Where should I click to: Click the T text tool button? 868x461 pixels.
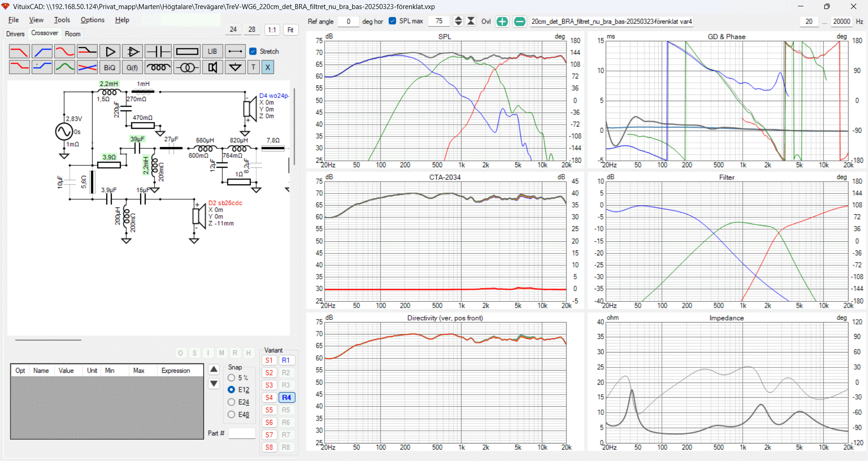[253, 67]
